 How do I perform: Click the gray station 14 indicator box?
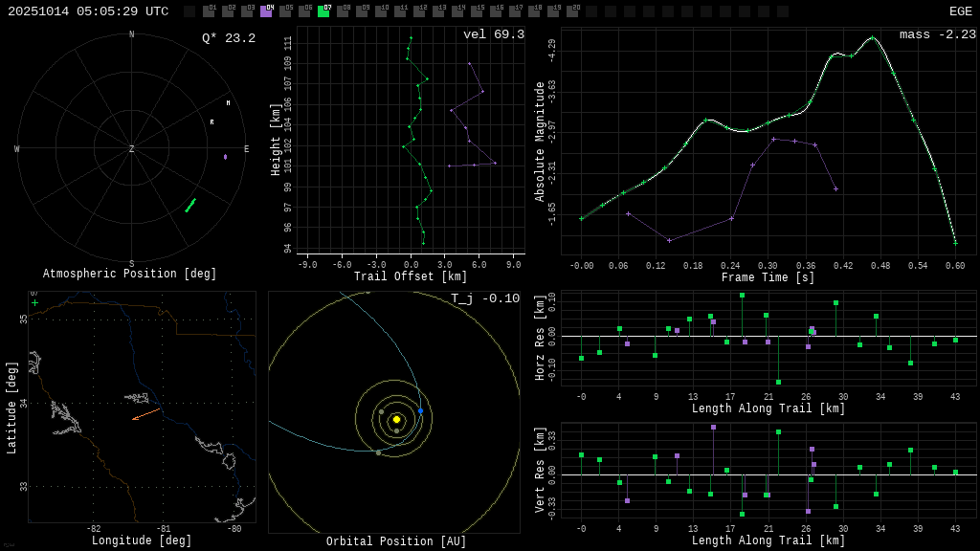457,11
